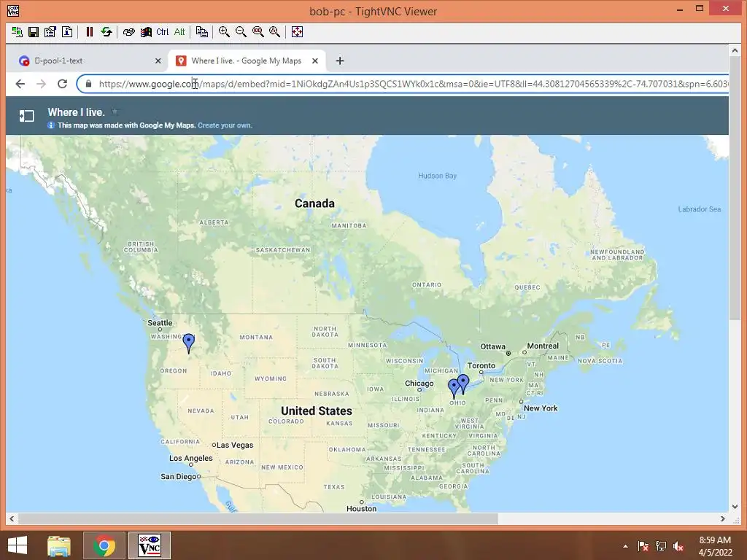The image size is (747, 560).
Task: Click the padlock site info icon
Action: 88,84
